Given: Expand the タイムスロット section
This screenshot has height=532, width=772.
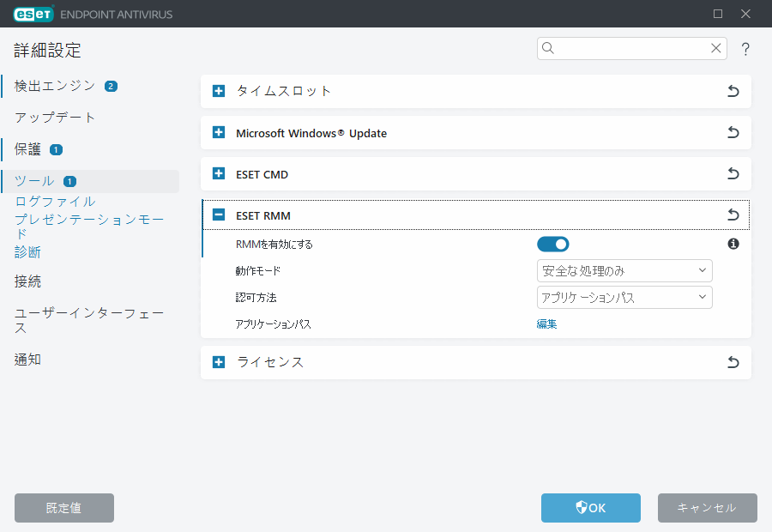Looking at the screenshot, I should click(x=218, y=91).
